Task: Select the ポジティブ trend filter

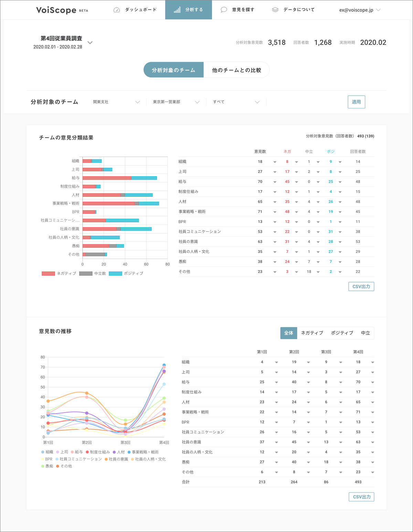Action: 342,333
